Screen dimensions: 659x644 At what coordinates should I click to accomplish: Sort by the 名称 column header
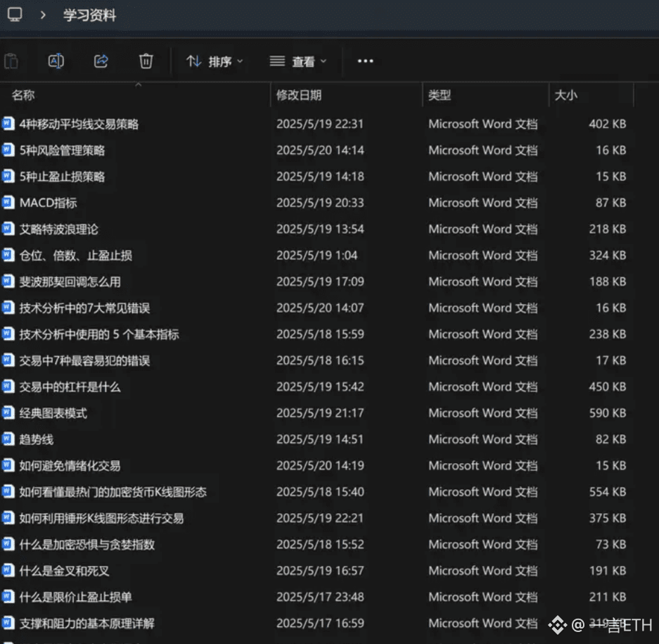[x=23, y=95]
